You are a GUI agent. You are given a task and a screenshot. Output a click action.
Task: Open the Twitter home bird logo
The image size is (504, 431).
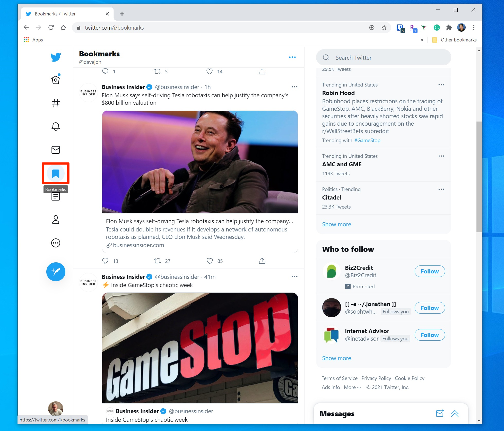click(56, 57)
